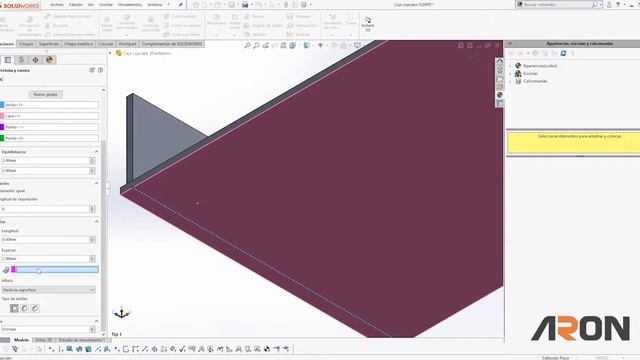This screenshot has height=360, width=640.
Task: Click the appearances color ball in task pane
Action: (500, 95)
